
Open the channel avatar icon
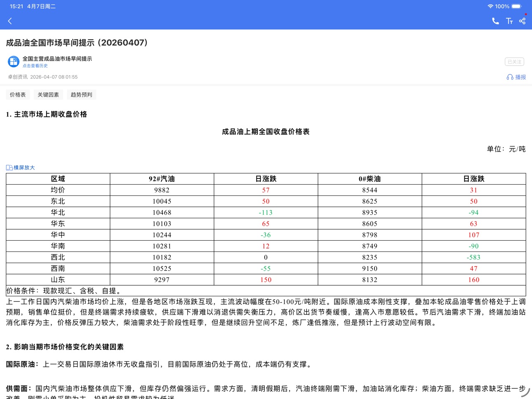tap(14, 62)
